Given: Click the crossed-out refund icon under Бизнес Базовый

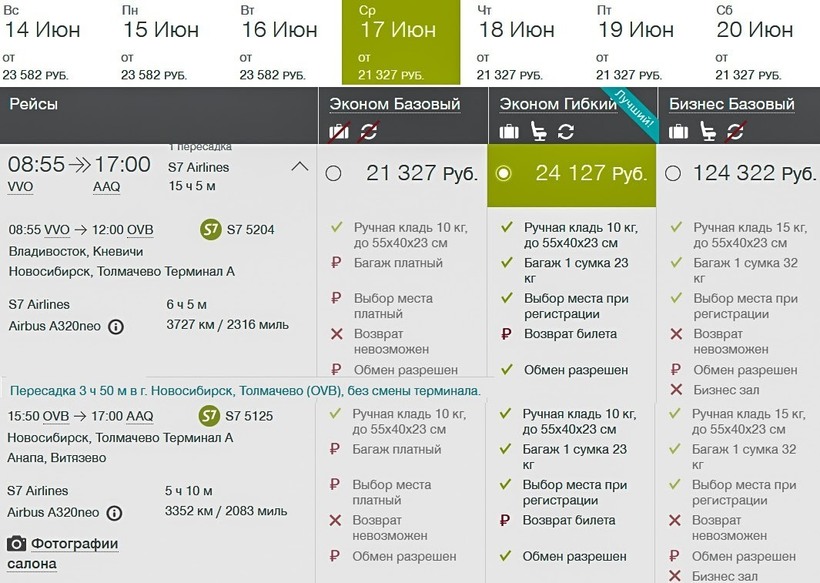Looking at the screenshot, I should [736, 131].
